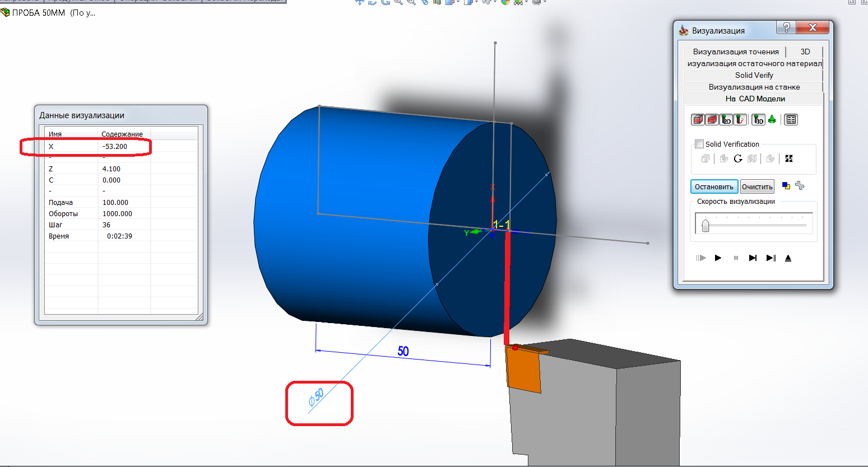
Task: Select the 50 length dimension in the model view
Action: pos(403,351)
